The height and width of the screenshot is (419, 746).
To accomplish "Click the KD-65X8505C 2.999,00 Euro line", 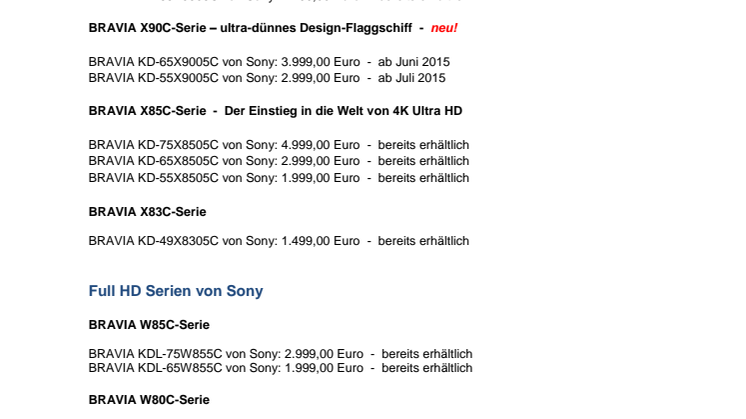I will pos(279,161).
